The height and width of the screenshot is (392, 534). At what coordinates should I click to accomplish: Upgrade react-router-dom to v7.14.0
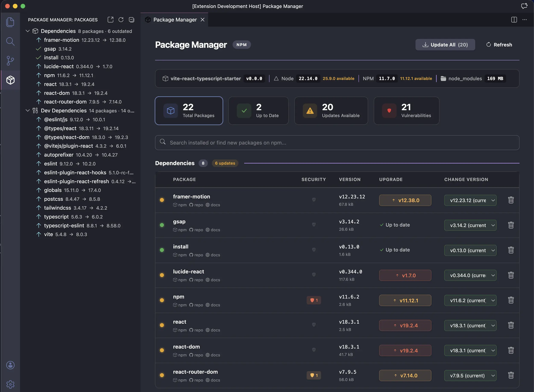click(405, 375)
